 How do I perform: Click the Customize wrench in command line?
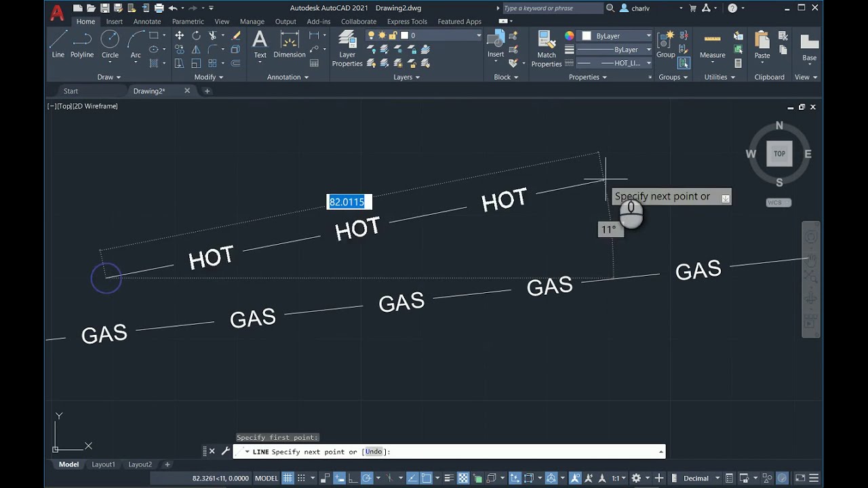[x=225, y=451]
